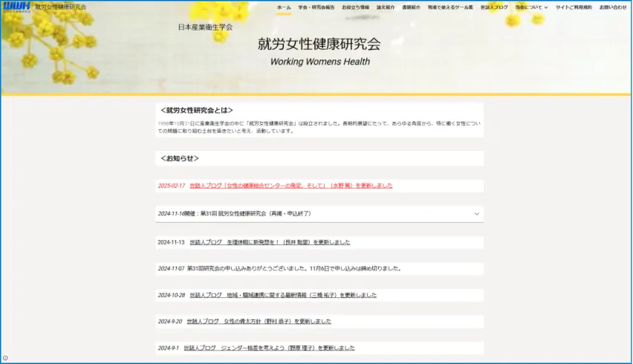Click the WWH logo in the header
Viewport: 633px width, 364px height.
pos(16,7)
